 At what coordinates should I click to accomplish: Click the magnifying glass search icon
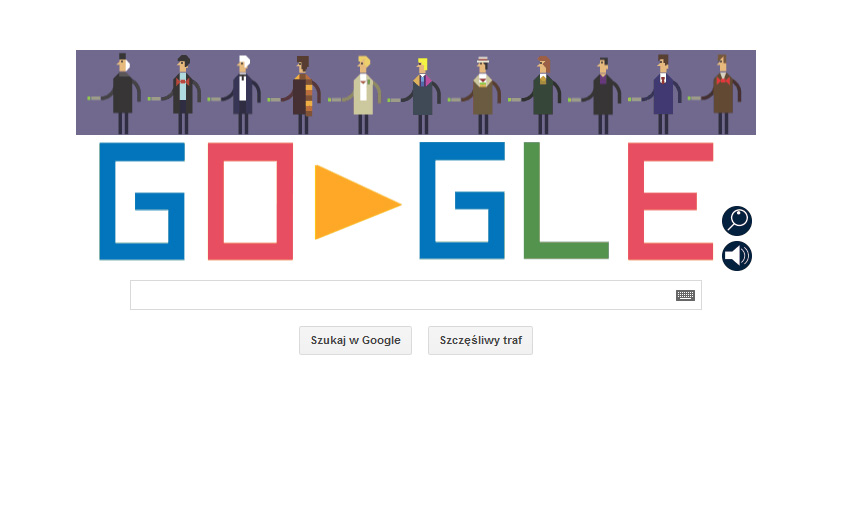pyautogui.click(x=737, y=221)
